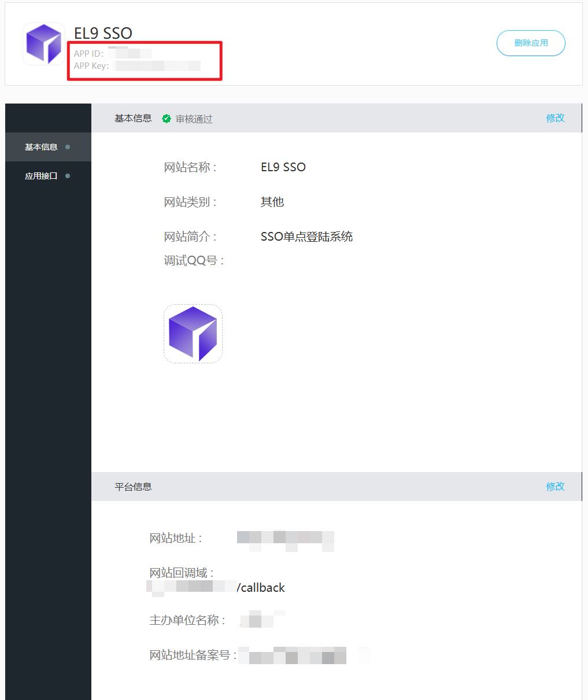Click the 网站简介 value SSO单点登陆系统
588x700 pixels.
pos(306,237)
